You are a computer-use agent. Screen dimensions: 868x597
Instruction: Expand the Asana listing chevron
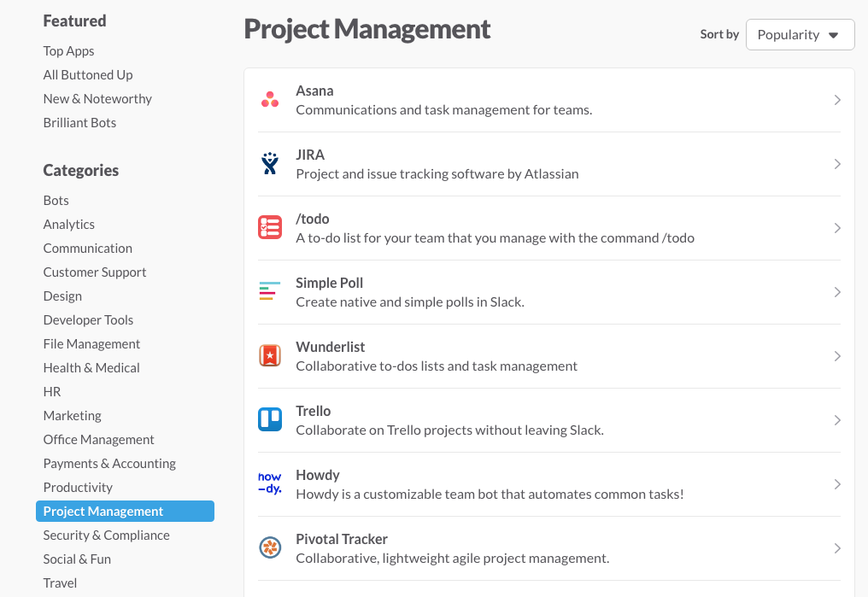click(x=837, y=100)
